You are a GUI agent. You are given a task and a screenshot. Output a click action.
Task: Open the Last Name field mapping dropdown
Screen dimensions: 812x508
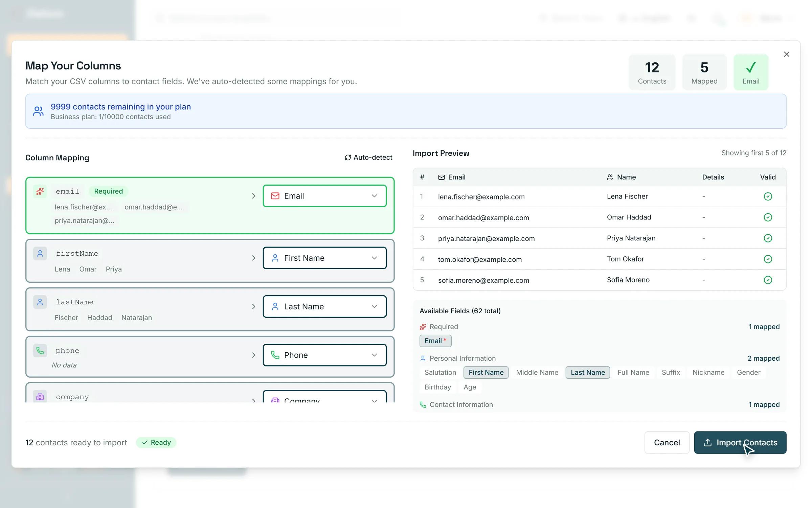coord(324,306)
